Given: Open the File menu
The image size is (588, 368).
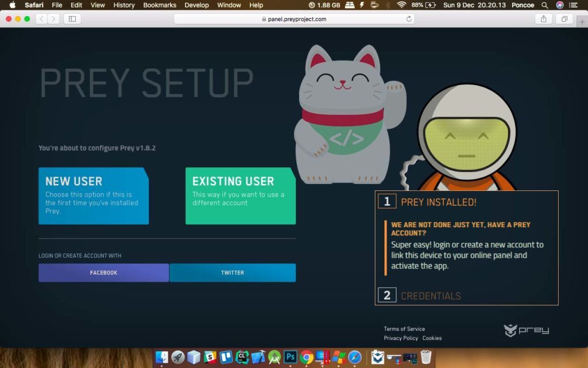Looking at the screenshot, I should [x=57, y=5].
